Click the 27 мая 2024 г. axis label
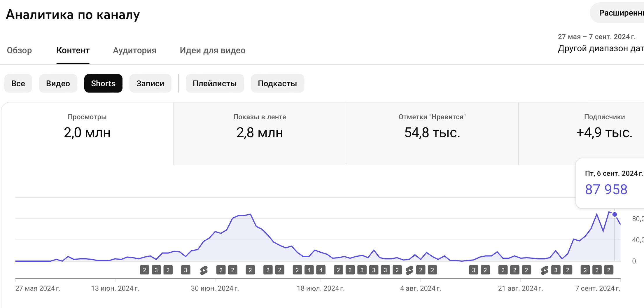 tap(38, 288)
